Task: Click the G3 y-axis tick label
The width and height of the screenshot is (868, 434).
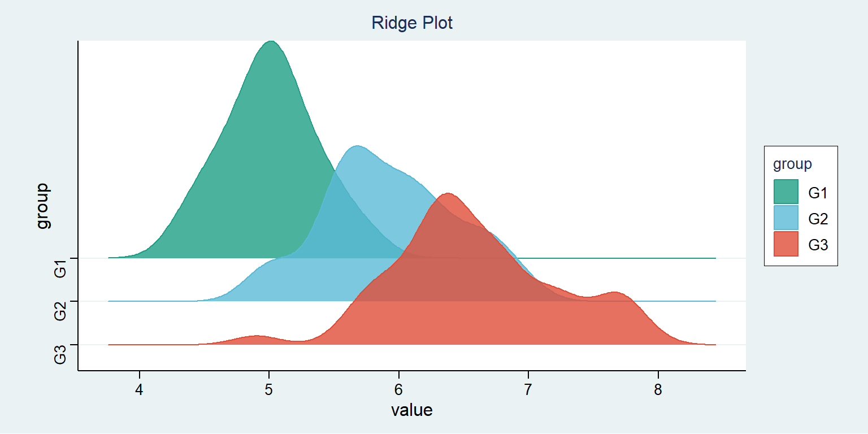Action: tap(60, 355)
